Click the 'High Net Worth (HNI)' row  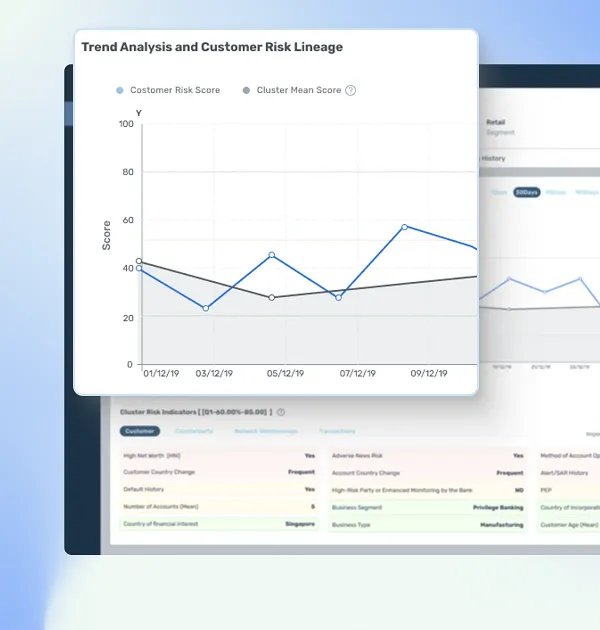[x=219, y=456]
